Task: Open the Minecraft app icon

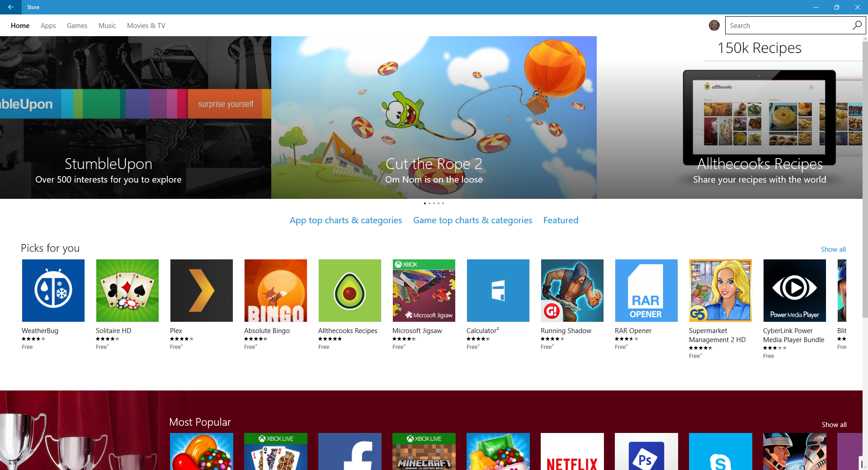Action: coord(424,451)
